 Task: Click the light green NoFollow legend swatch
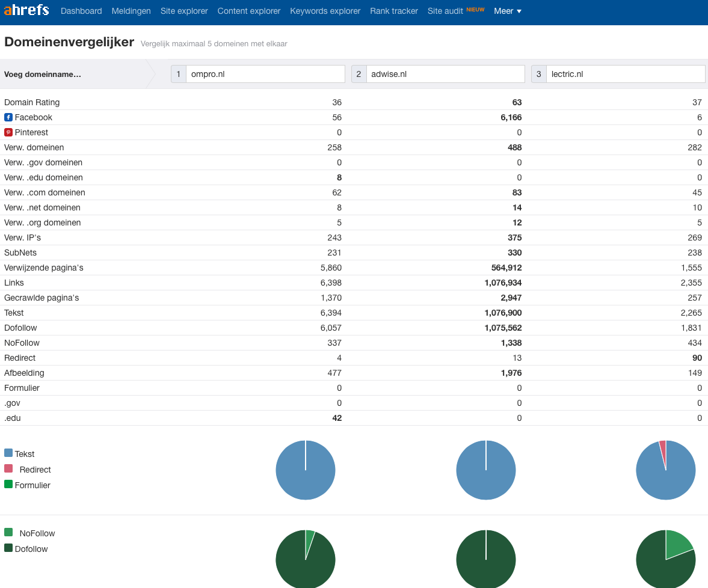point(8,533)
